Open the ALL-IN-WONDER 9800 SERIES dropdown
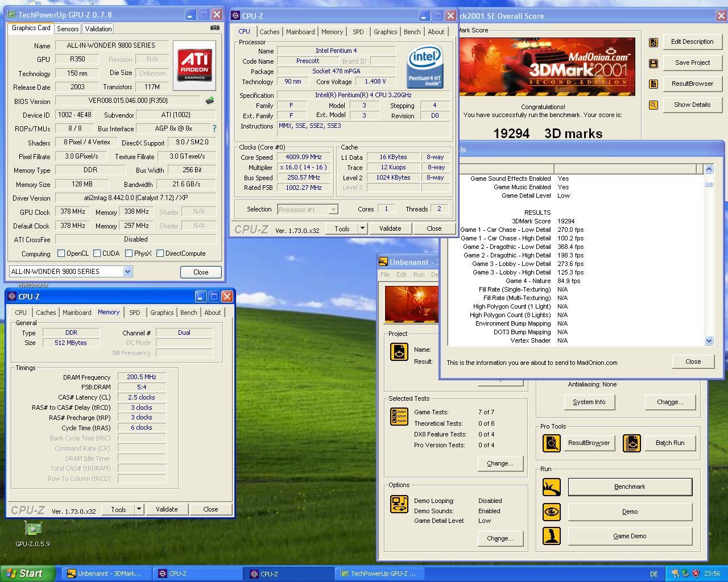 point(127,272)
